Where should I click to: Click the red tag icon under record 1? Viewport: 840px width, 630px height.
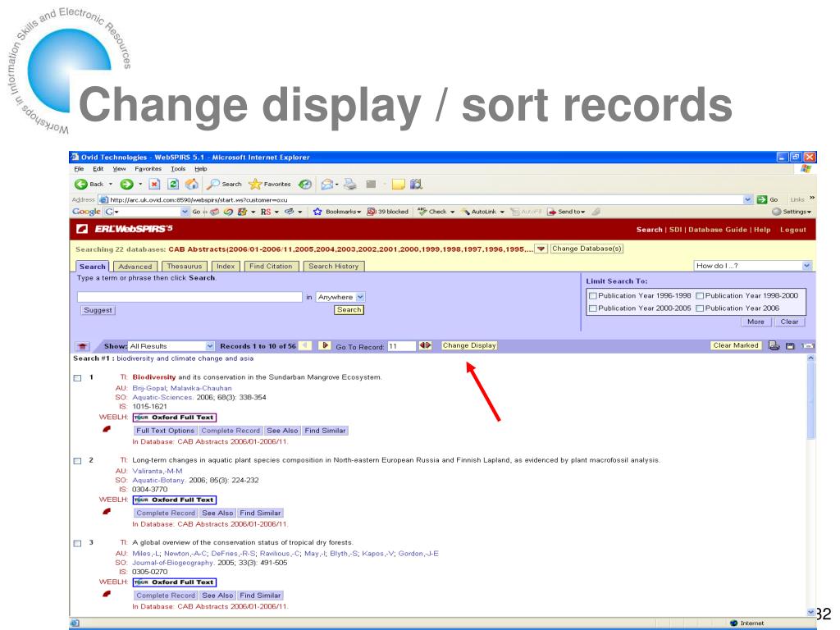[x=107, y=429]
